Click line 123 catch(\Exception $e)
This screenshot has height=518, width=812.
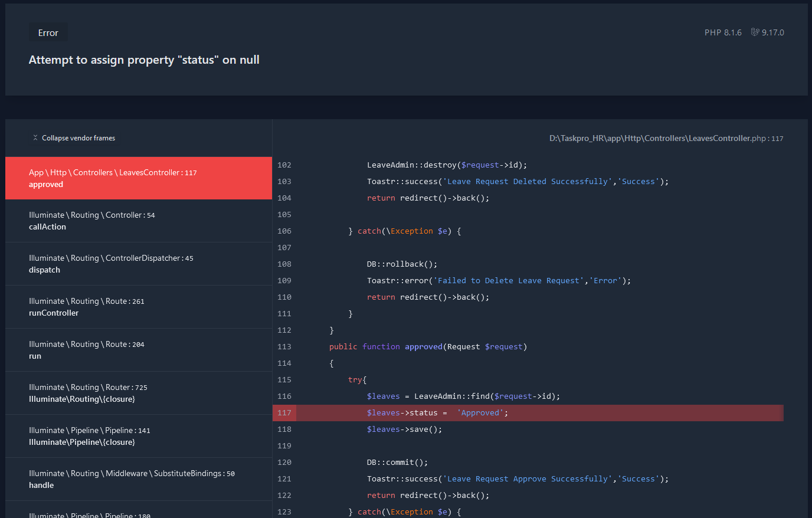tap(404, 512)
